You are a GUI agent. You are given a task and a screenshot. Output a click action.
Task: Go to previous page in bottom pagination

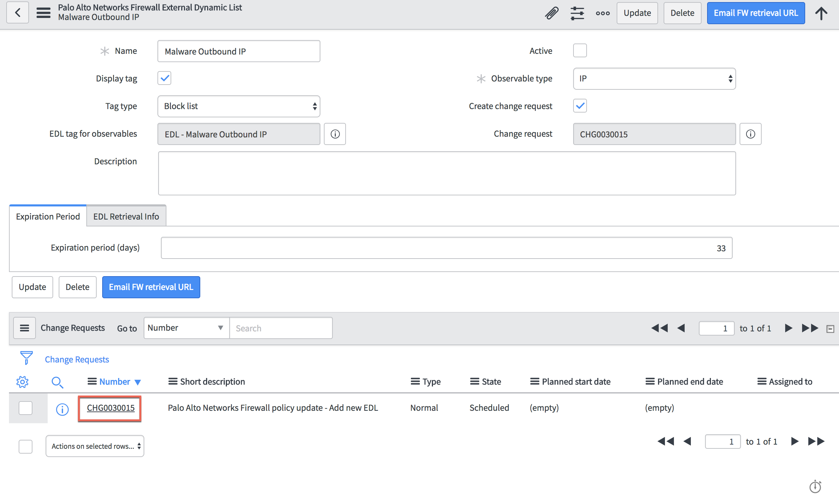(x=687, y=441)
